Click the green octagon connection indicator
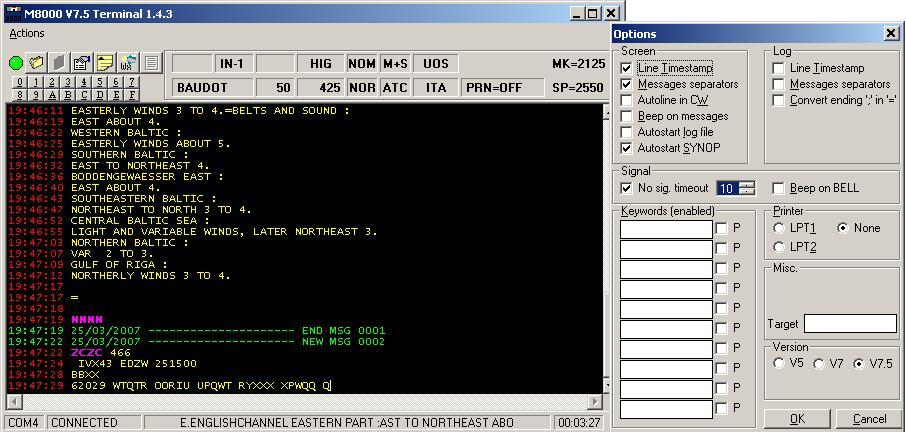 point(16,63)
